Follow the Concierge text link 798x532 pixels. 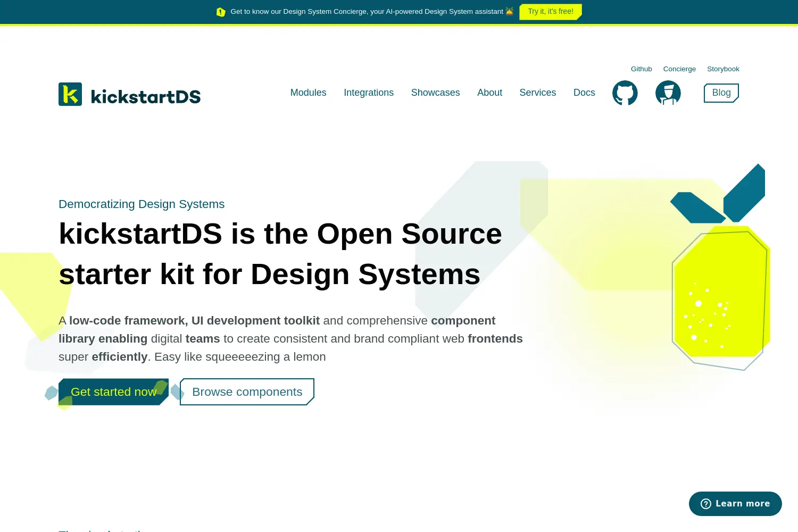coord(679,69)
